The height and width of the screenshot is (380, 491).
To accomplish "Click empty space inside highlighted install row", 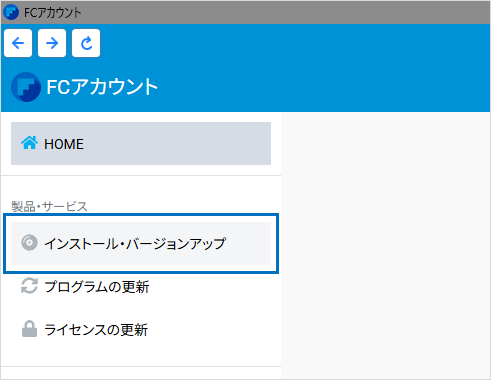I will (248, 243).
